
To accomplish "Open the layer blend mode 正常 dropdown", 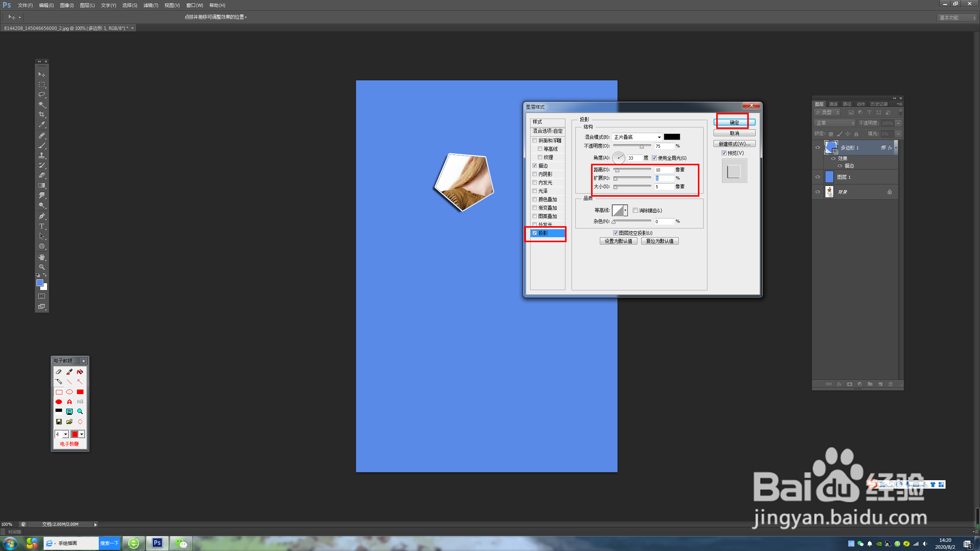I will (835, 123).
